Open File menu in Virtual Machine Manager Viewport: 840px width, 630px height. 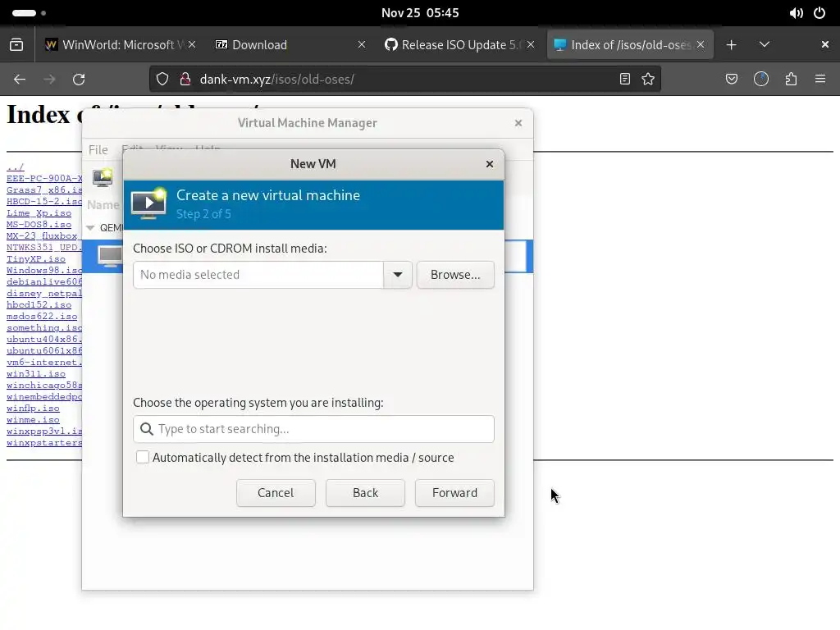[x=98, y=150]
